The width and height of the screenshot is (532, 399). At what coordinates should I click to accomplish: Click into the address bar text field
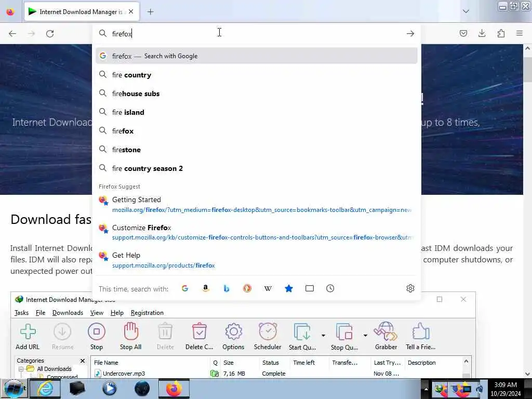click(x=257, y=34)
